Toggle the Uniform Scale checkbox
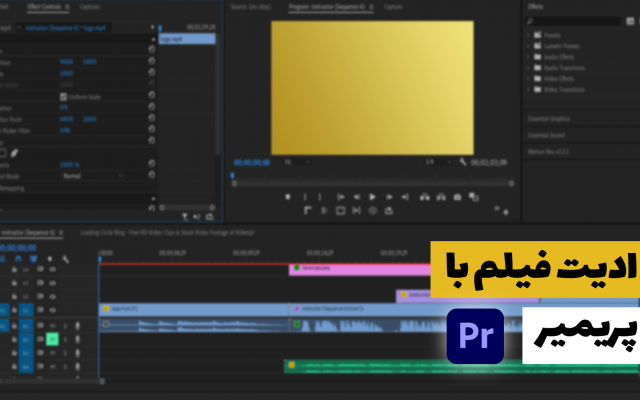Screen dimensions: 640x400 63,97
